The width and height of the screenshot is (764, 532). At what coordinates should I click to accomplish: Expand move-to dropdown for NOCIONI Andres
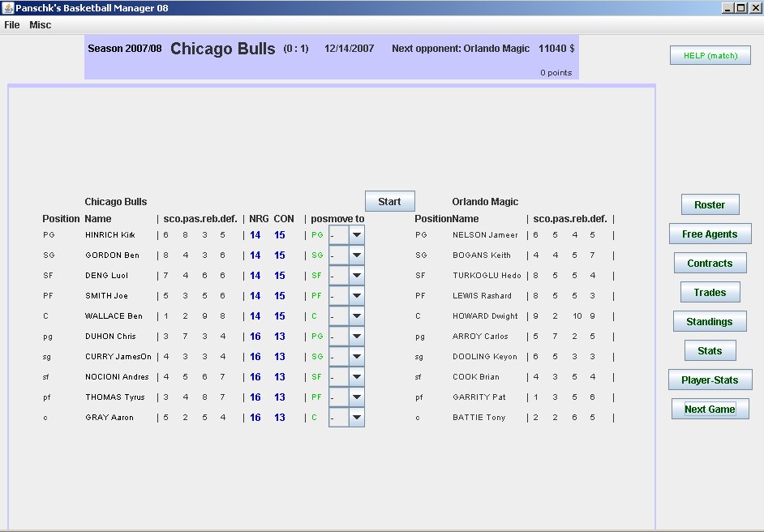357,377
